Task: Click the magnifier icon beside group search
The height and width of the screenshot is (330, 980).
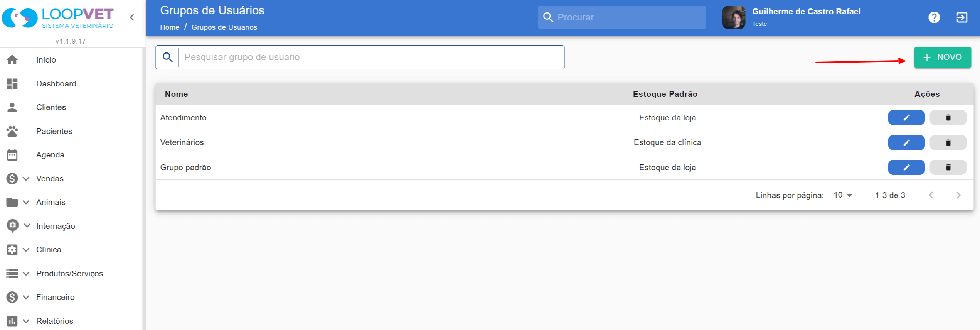Action: pos(167,57)
